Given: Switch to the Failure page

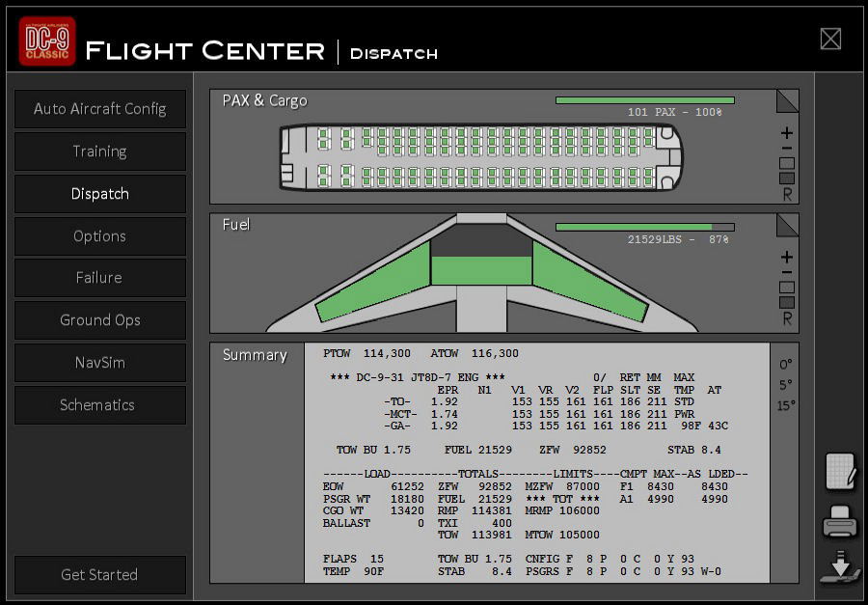Looking at the screenshot, I should coord(100,278).
